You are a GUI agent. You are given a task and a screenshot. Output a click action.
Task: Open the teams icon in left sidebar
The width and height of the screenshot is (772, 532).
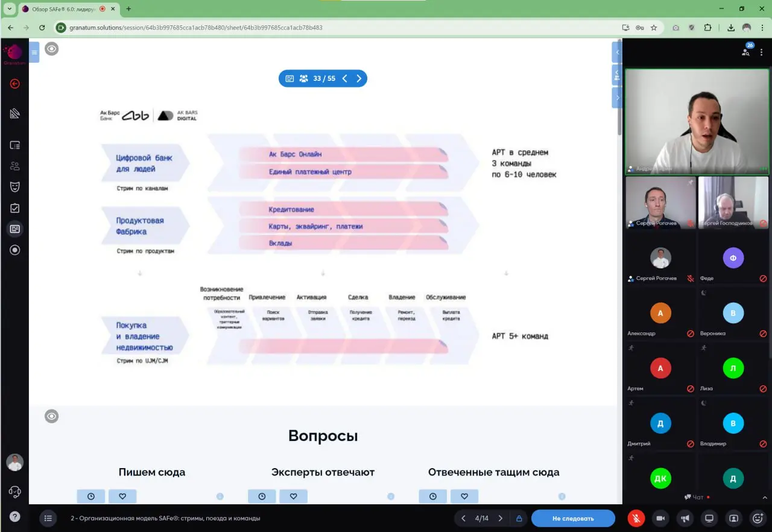click(x=14, y=166)
